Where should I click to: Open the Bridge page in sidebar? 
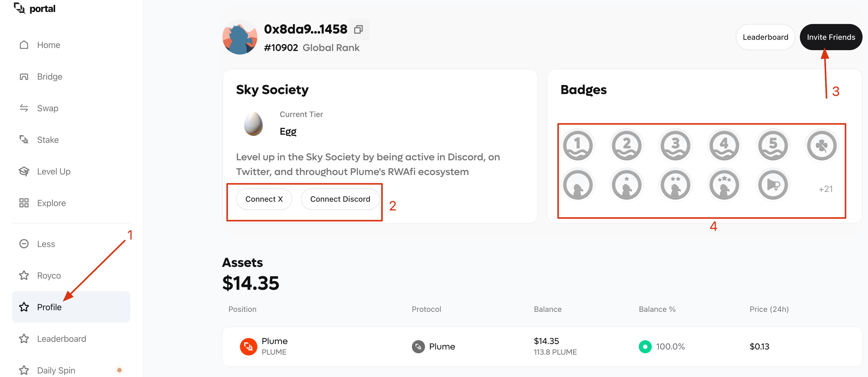click(50, 77)
